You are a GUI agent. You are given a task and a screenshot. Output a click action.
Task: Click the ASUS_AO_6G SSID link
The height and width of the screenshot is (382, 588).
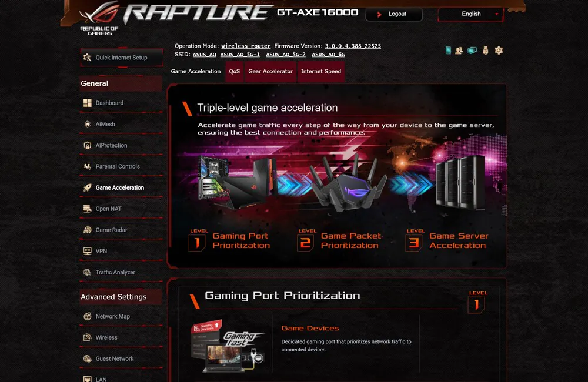point(328,54)
